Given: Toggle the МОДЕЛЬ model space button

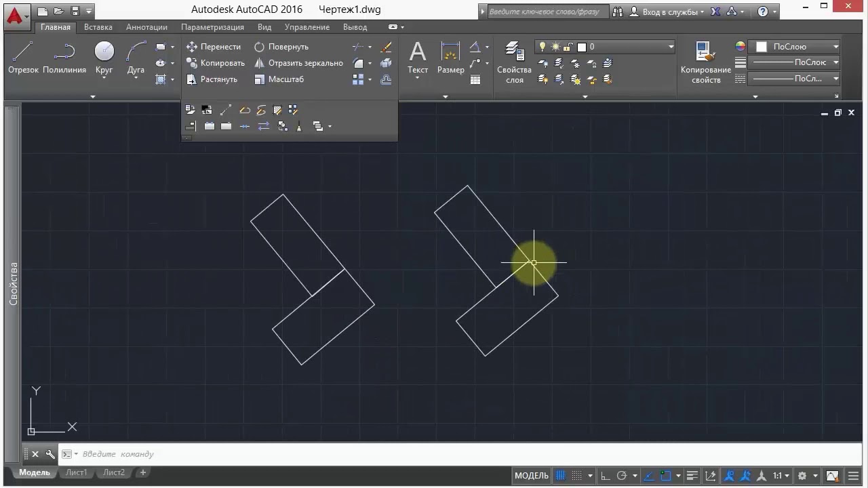Looking at the screenshot, I should (532, 476).
